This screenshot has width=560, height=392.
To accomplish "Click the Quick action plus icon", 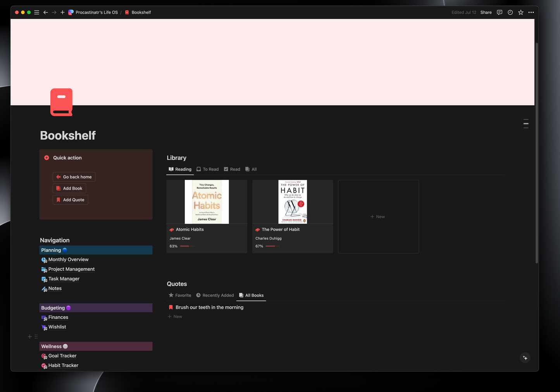I will pos(47,158).
